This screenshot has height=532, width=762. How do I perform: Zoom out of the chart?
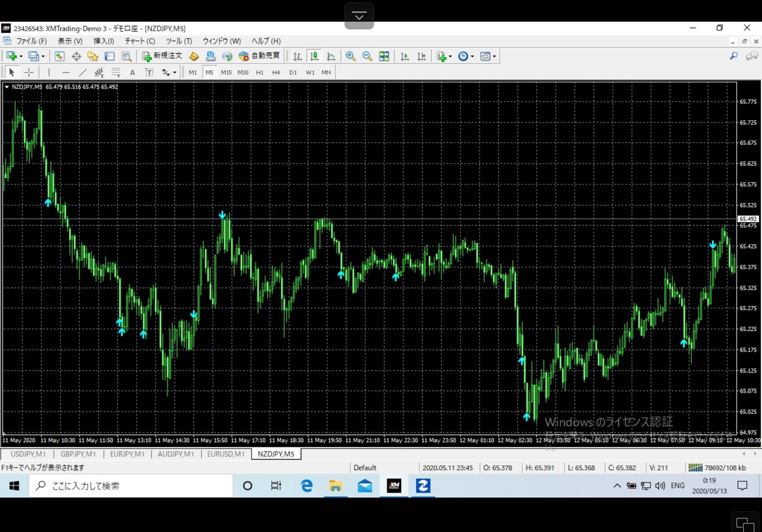pos(367,56)
